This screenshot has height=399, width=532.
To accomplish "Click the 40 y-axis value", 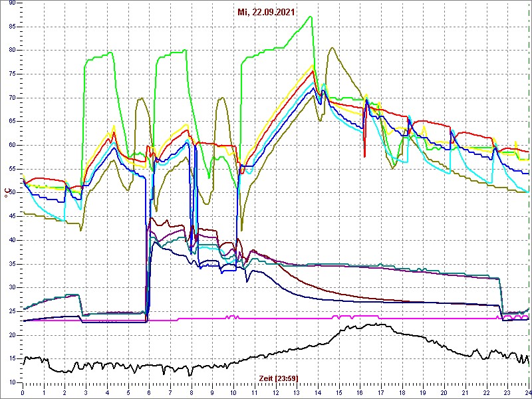I will (11, 240).
